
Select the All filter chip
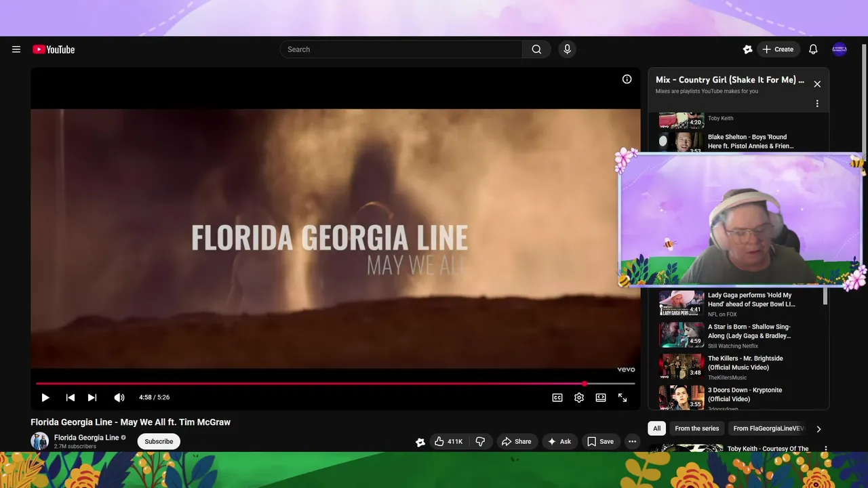[656, 428]
